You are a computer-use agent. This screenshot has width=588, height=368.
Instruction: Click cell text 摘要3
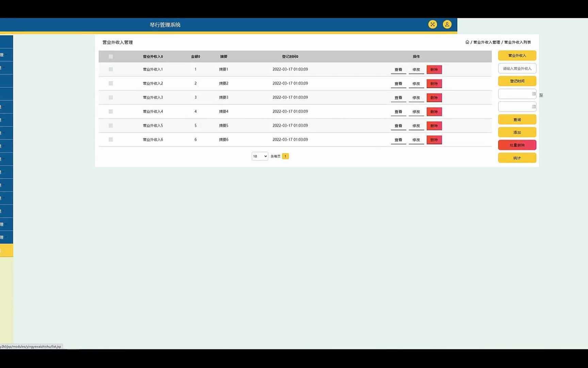(x=224, y=97)
